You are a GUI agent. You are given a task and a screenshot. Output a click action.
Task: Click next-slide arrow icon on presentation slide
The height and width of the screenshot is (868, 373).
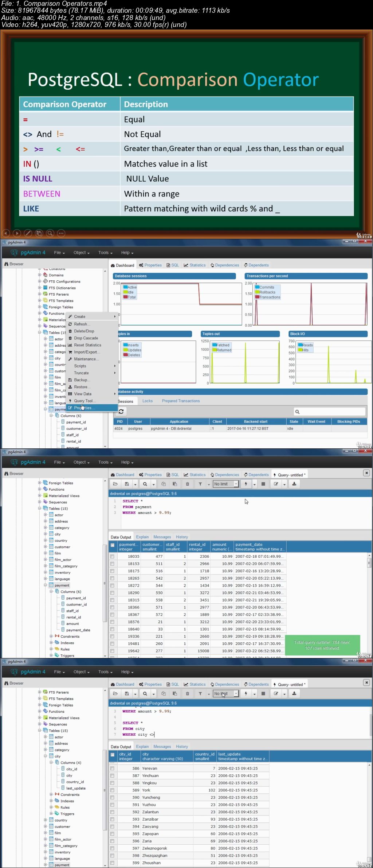tap(17, 233)
